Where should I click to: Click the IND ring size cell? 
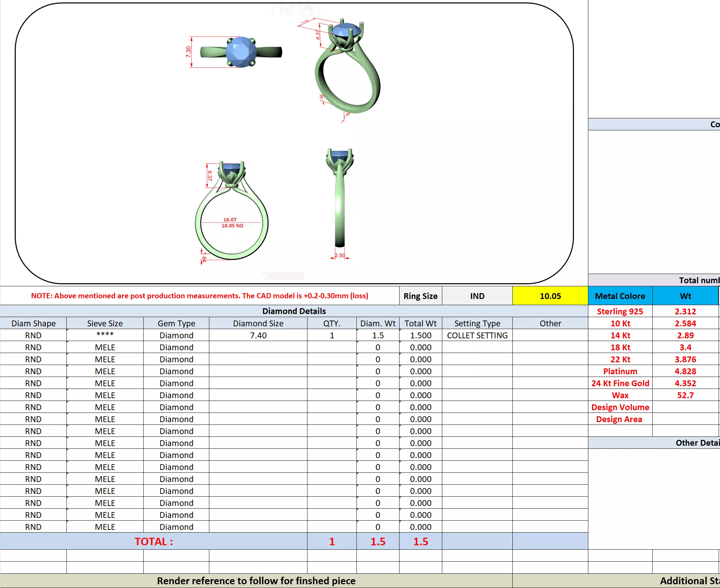(x=477, y=296)
